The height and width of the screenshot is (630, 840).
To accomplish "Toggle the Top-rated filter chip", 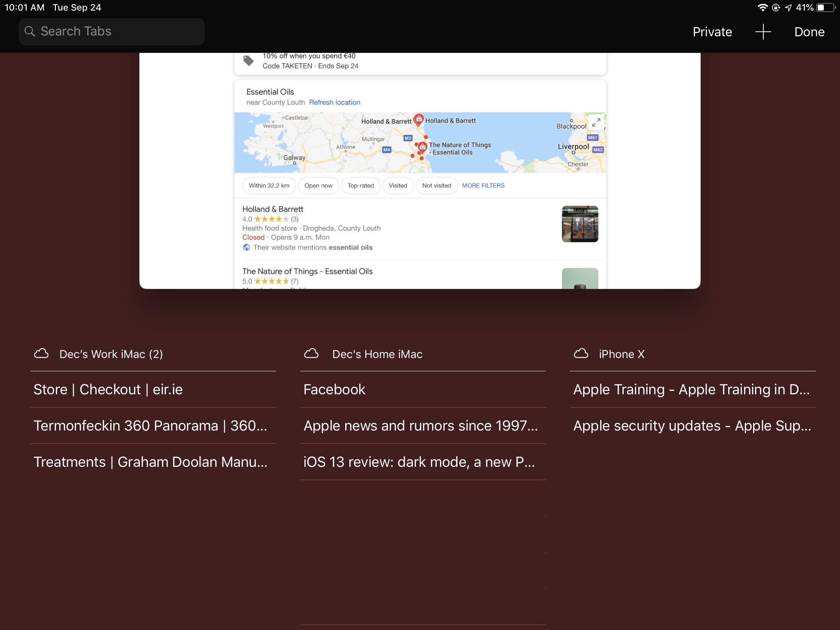I will (361, 186).
